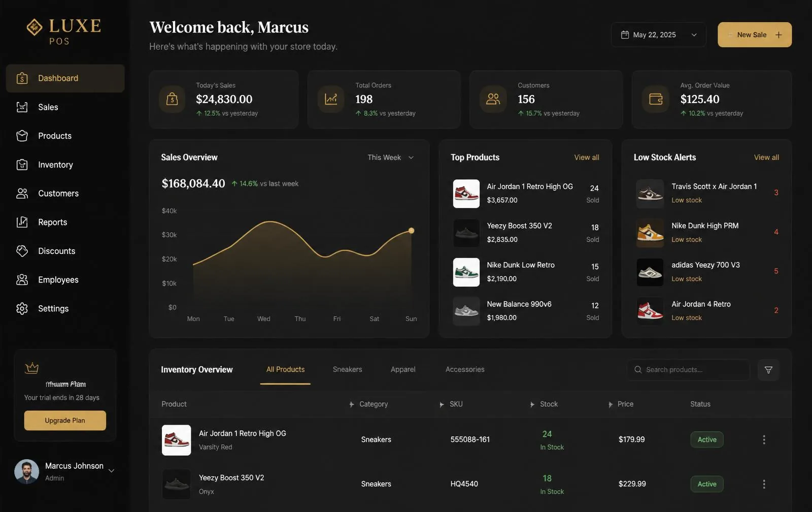Open the inventory filter funnel icon

(x=768, y=370)
